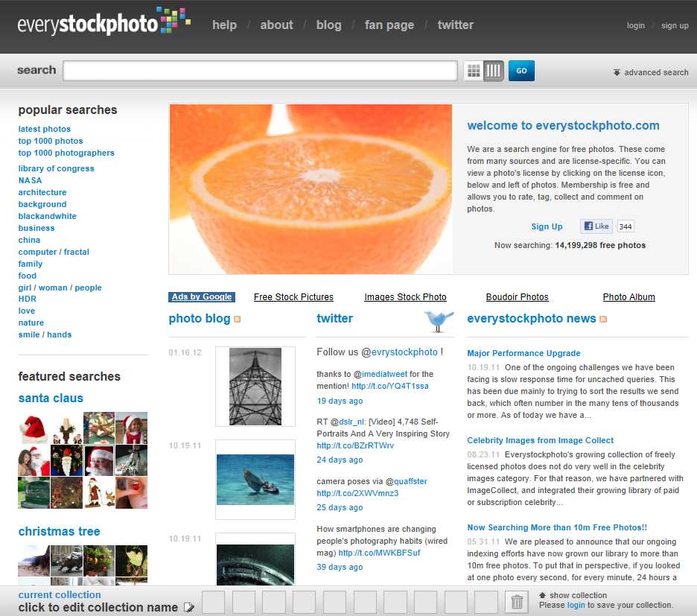Screen dimensions: 697x616
Task: Click the login link in header
Action: 636,26
